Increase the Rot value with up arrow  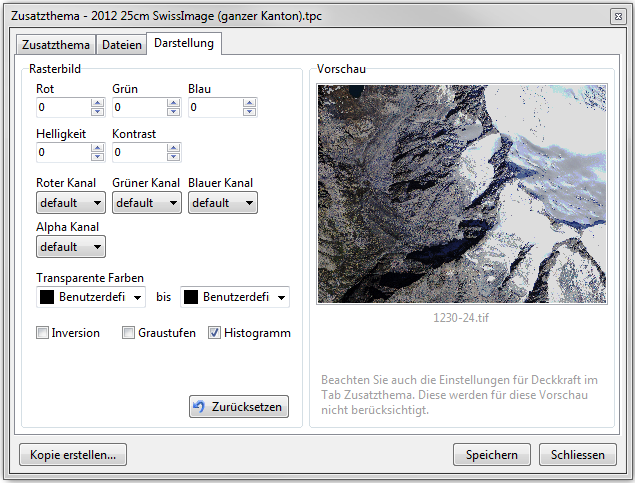pyautogui.click(x=97, y=102)
